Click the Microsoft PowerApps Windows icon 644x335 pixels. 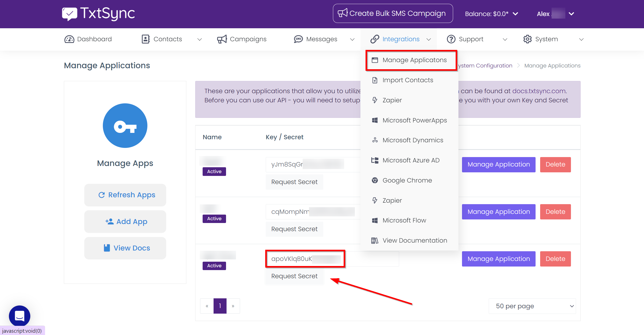point(375,120)
